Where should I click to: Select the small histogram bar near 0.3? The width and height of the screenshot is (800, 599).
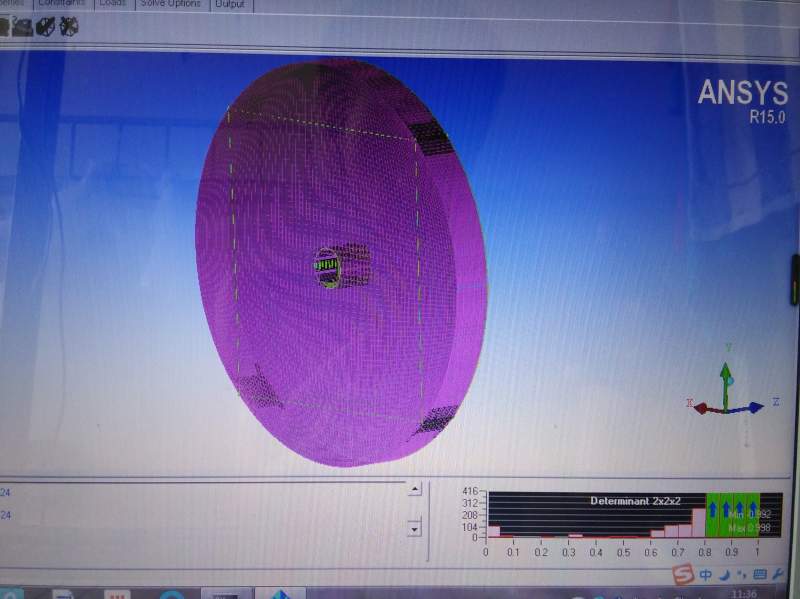576,536
